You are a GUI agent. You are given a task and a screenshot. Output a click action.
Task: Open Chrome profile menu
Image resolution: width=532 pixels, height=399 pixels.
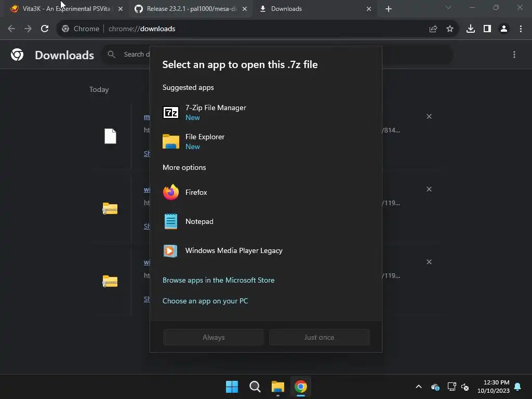coord(504,29)
